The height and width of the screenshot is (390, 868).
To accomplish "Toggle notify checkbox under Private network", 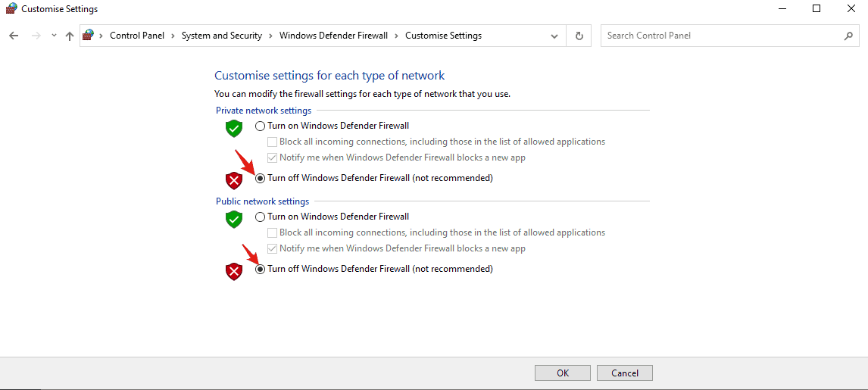I will click(x=272, y=158).
